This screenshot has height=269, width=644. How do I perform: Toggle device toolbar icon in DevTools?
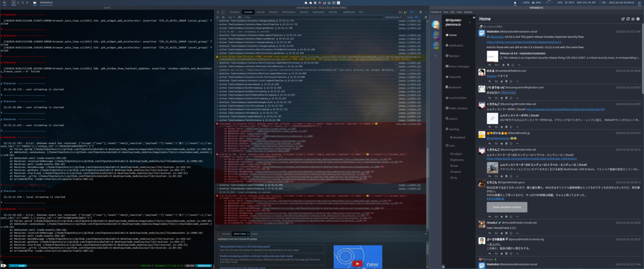pos(223,12)
